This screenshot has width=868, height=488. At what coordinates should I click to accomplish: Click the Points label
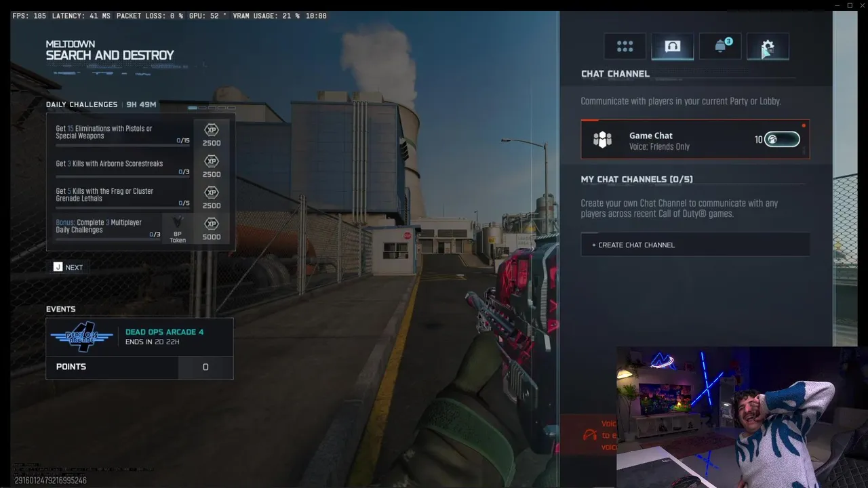[71, 367]
